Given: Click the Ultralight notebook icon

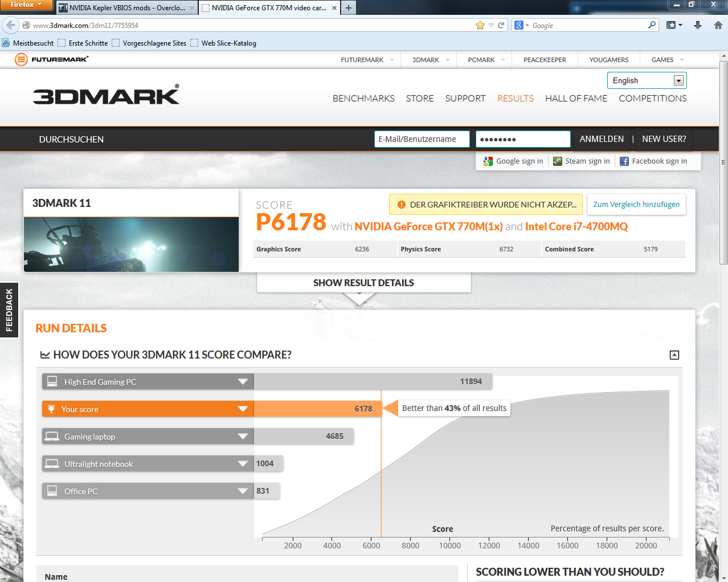Looking at the screenshot, I should click(52, 463).
